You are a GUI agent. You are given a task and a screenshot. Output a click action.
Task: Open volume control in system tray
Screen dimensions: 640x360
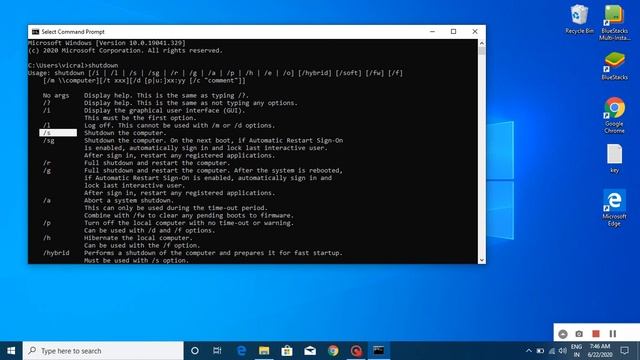pos(563,351)
